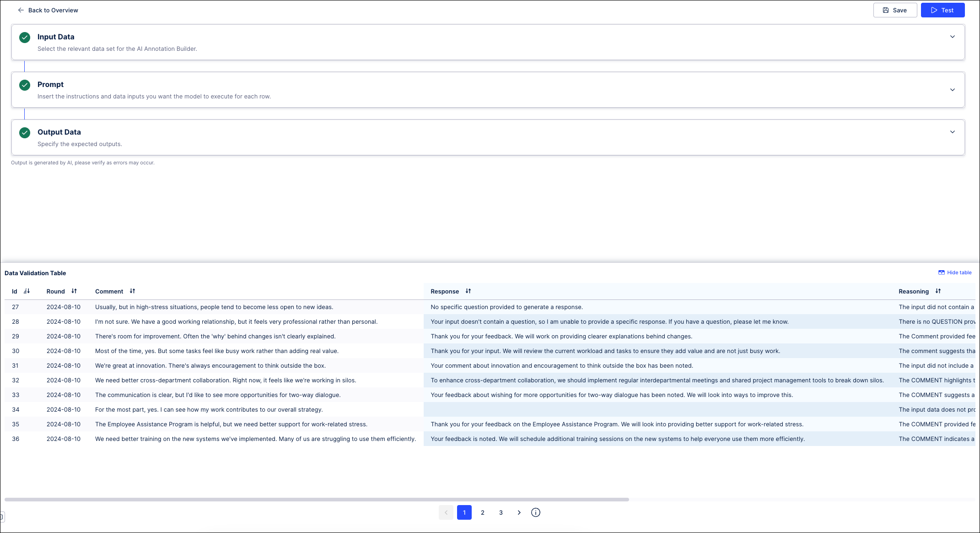The width and height of the screenshot is (980, 533).
Task: Go to page 3 of table
Action: pos(501,512)
